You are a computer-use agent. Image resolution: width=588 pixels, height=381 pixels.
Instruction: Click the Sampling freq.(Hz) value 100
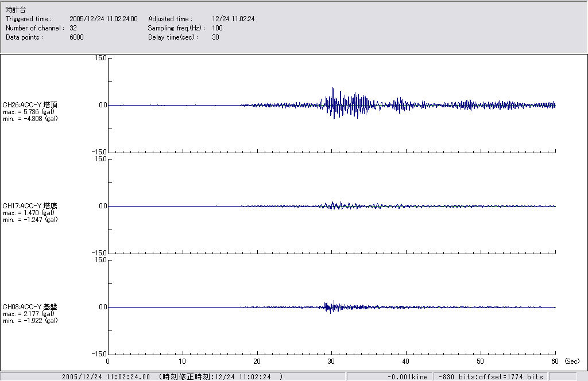pos(218,28)
